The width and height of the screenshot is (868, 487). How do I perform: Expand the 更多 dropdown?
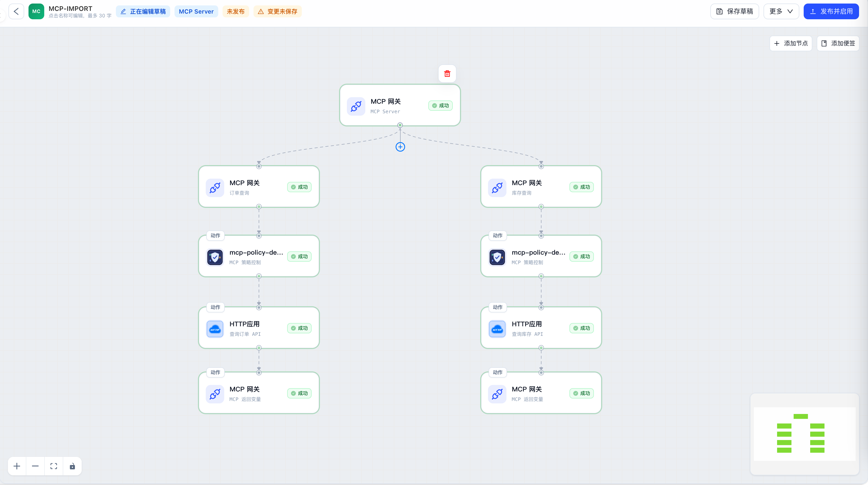point(781,11)
